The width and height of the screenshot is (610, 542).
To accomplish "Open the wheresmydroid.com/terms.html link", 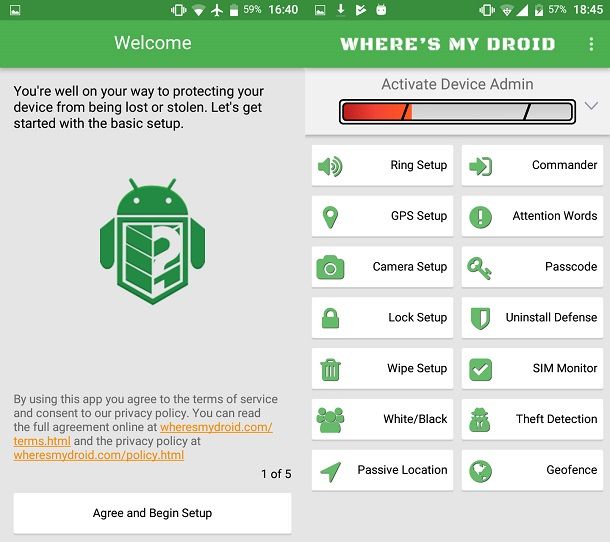I will click(x=216, y=427).
